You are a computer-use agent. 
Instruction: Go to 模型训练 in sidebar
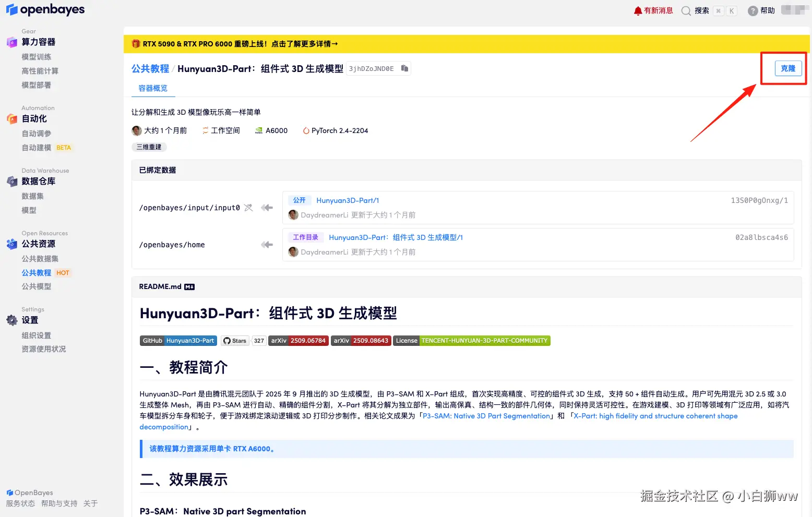[x=37, y=57]
